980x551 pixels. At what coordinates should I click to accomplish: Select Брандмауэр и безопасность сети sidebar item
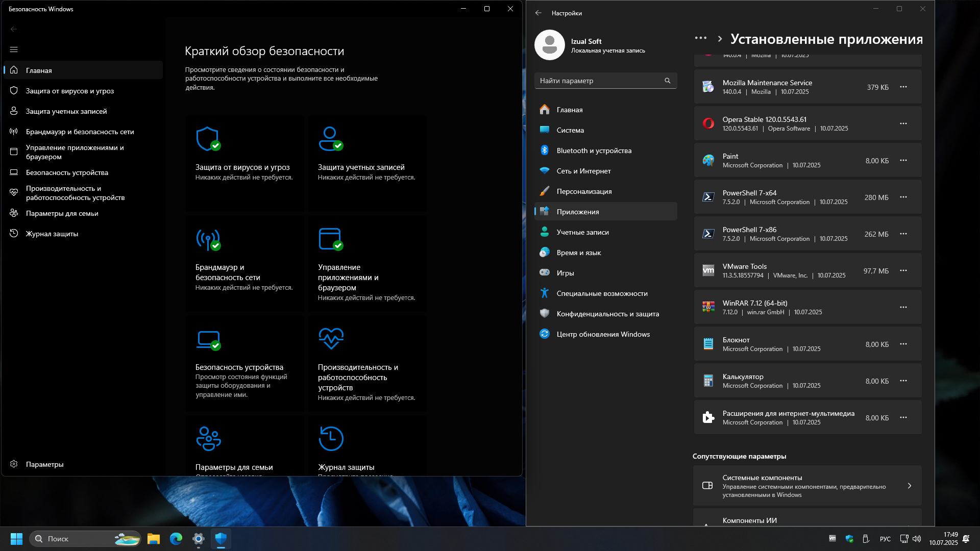coord(83,132)
